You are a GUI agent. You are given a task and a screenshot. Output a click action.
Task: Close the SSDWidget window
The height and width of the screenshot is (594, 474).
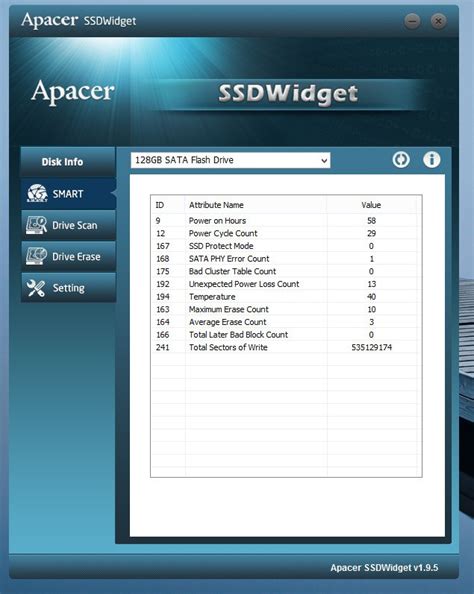pos(438,21)
